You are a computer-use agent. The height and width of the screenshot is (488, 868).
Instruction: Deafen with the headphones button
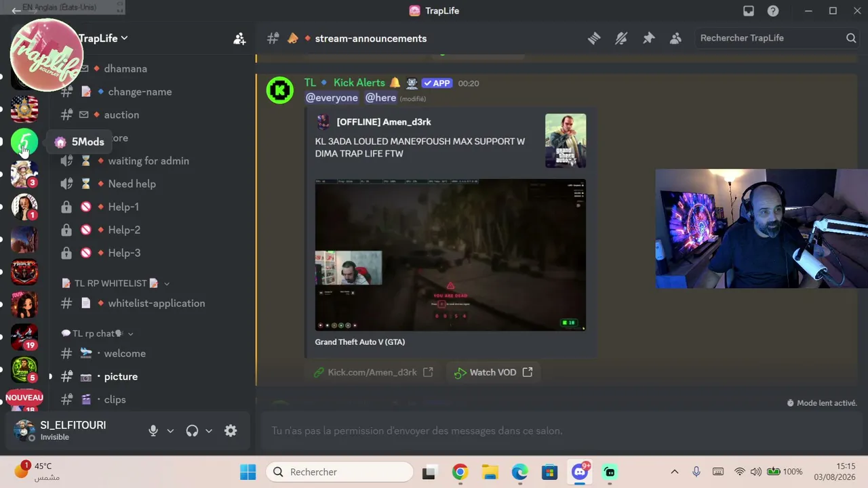(x=192, y=430)
